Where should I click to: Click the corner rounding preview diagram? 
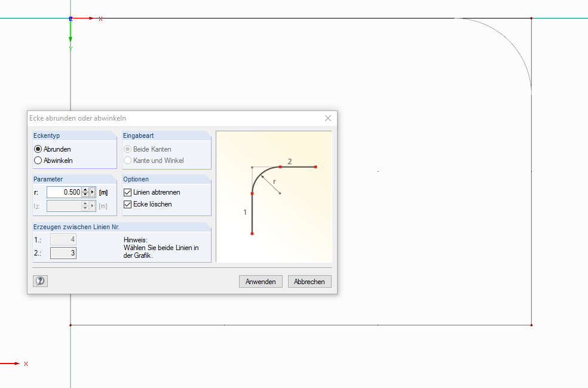274,196
